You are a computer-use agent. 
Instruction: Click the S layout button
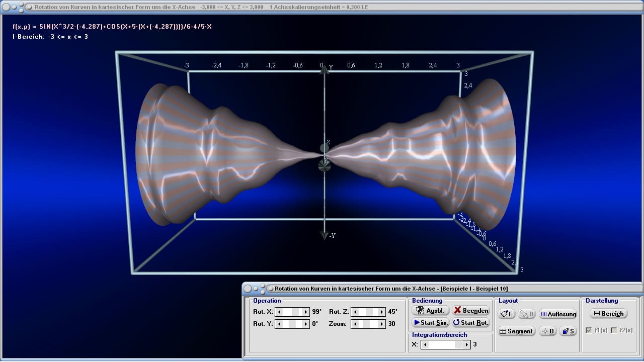point(568,331)
